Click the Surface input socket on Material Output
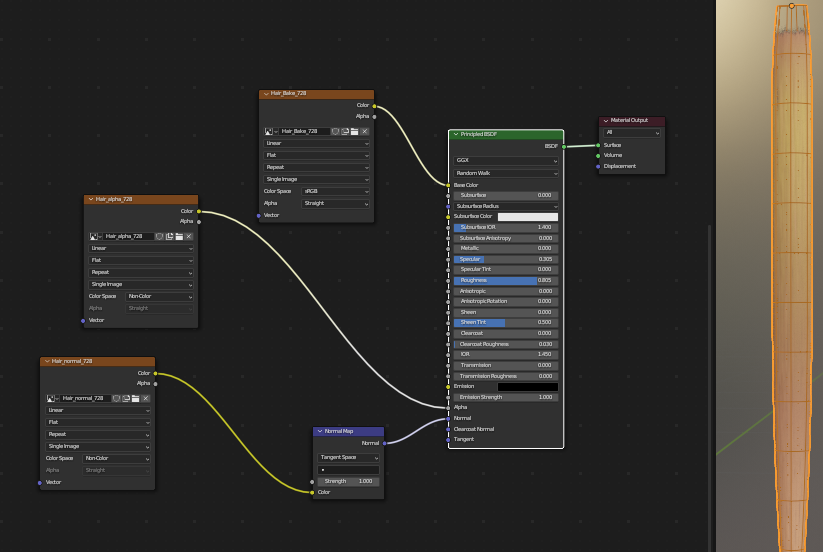This screenshot has height=552, width=823. [x=598, y=145]
